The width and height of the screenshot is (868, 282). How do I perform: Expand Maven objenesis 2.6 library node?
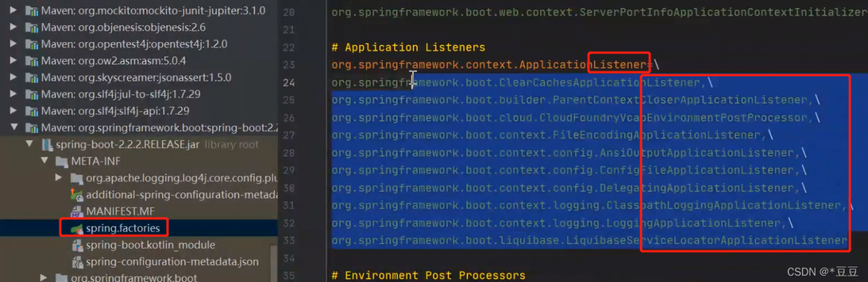pos(15,28)
